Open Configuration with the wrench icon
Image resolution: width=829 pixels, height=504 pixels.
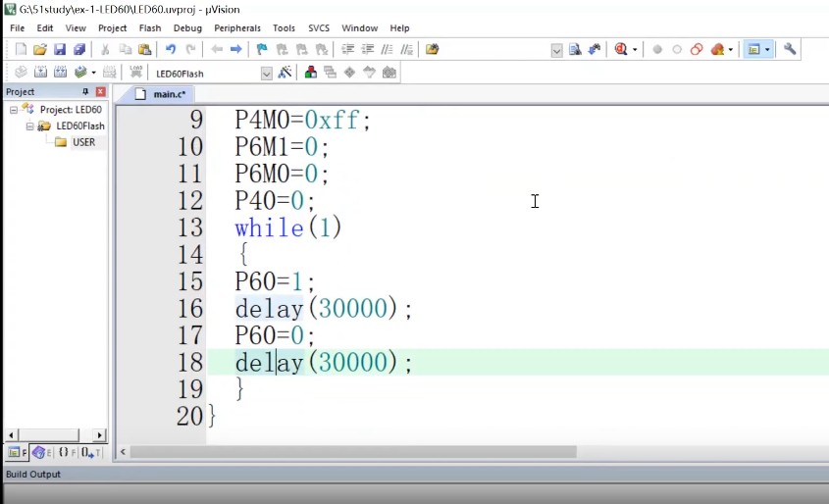[x=790, y=49]
